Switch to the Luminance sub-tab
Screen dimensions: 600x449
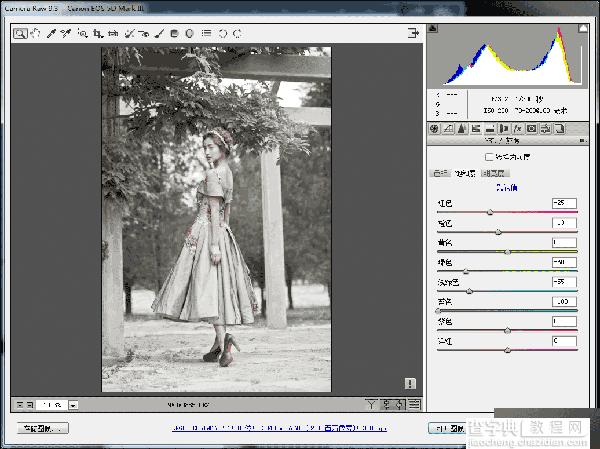coord(494,173)
